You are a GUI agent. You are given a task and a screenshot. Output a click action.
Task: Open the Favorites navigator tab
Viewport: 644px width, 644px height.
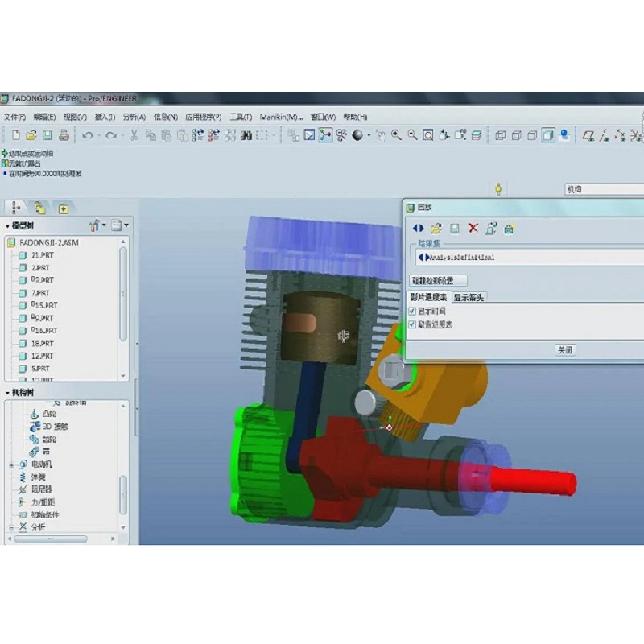coord(64,209)
